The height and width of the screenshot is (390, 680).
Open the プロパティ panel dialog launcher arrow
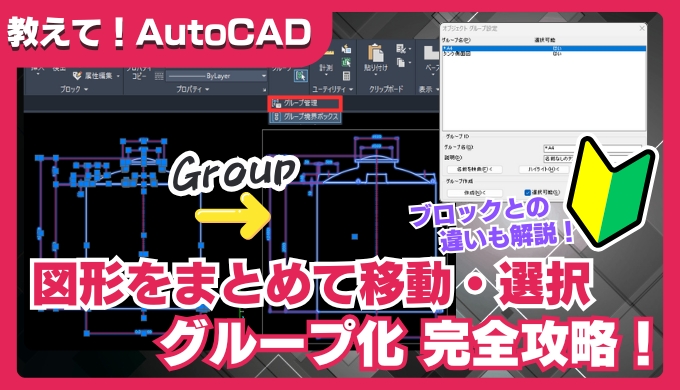pos(264,90)
